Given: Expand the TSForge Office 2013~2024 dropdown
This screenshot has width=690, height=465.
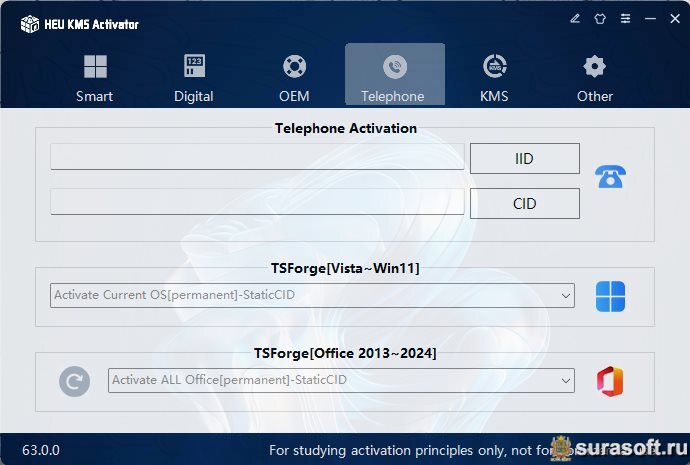Looking at the screenshot, I should tap(341, 380).
